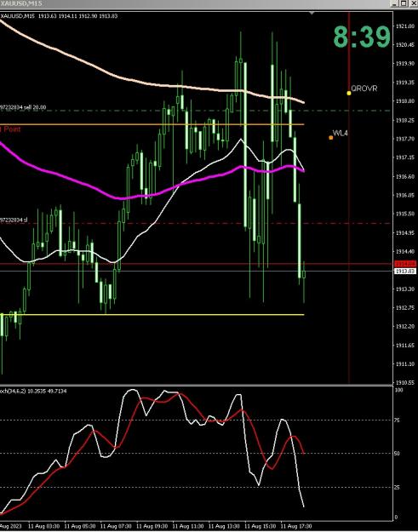Click the stochastic level 25 label
Image resolution: width=418 pixels, height=532 pixels.
pyautogui.click(x=398, y=488)
